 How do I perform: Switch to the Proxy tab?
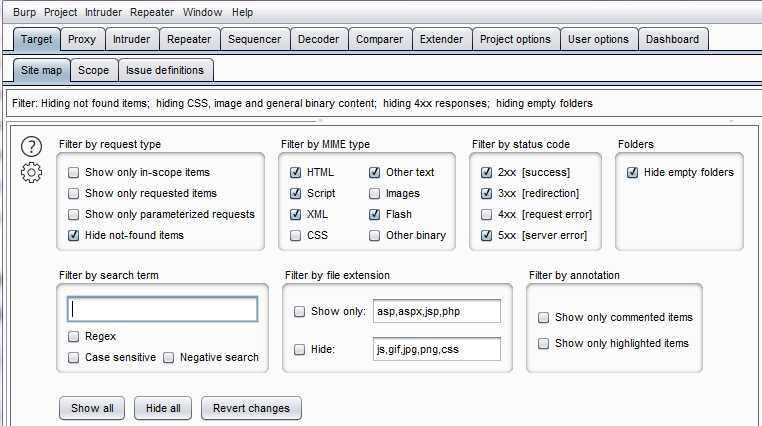click(x=82, y=39)
